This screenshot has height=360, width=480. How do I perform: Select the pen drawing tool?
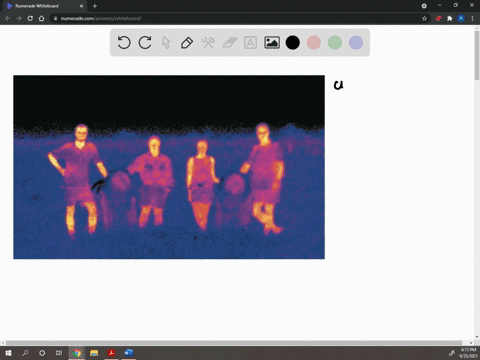tap(187, 43)
